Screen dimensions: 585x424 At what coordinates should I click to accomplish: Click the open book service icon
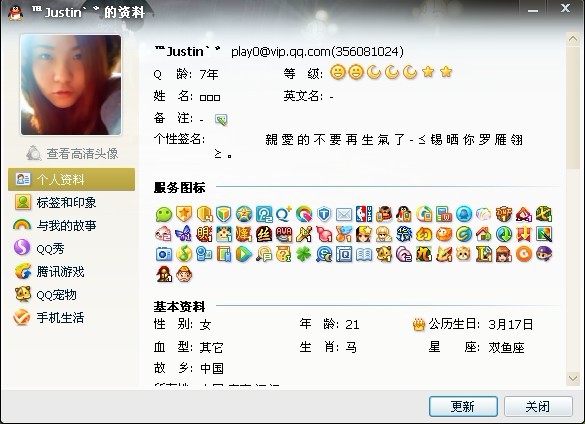(364, 255)
